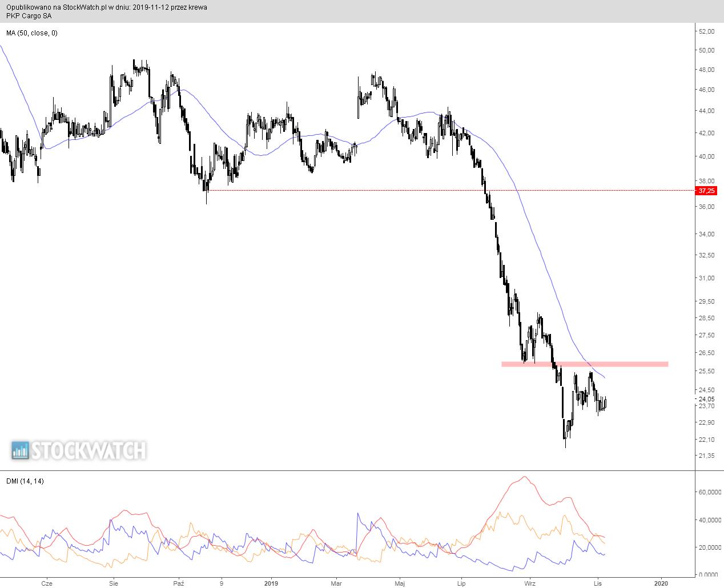The image size is (724, 588).
Task: Click the Maj month label on time axis
Action: coord(400,583)
